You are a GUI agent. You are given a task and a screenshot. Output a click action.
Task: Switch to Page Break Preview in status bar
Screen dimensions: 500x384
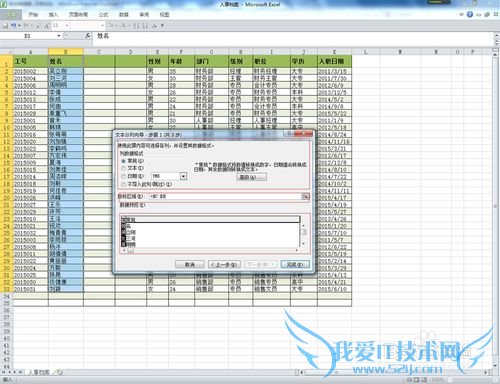pyautogui.click(x=424, y=380)
